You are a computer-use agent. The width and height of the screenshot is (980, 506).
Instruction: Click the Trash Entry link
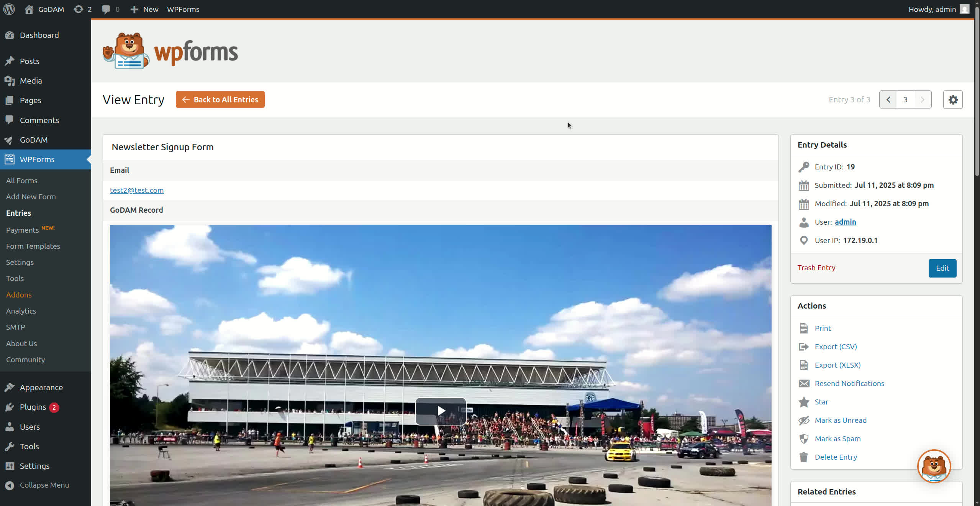816,268
